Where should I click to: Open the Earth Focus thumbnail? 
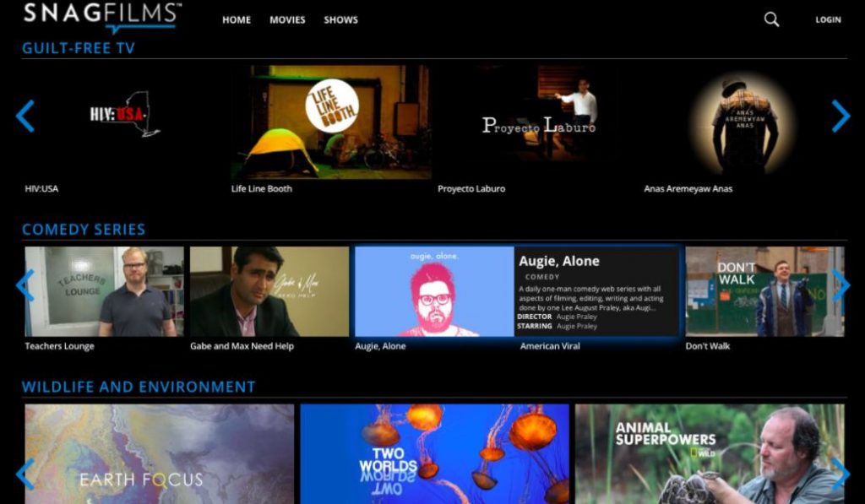point(160,454)
